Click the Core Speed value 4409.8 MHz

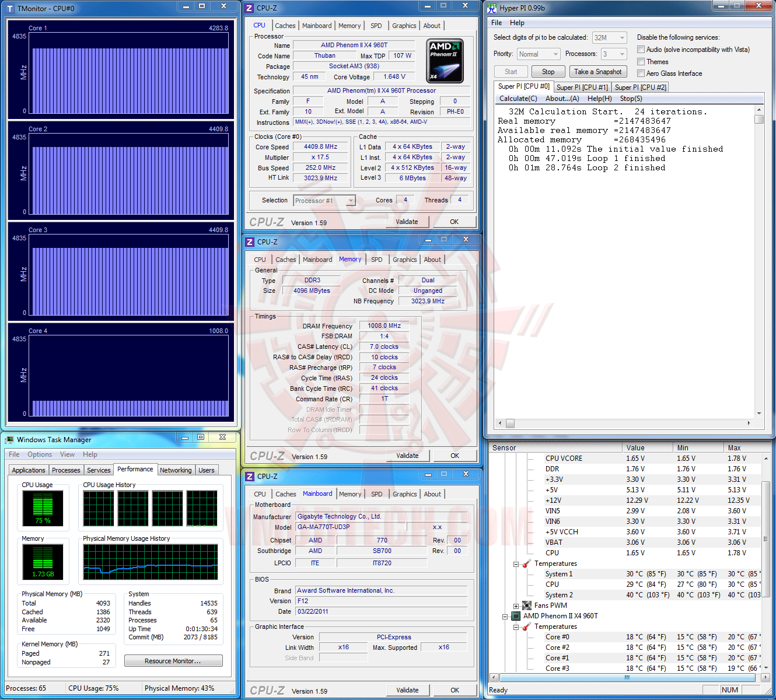[x=321, y=147]
